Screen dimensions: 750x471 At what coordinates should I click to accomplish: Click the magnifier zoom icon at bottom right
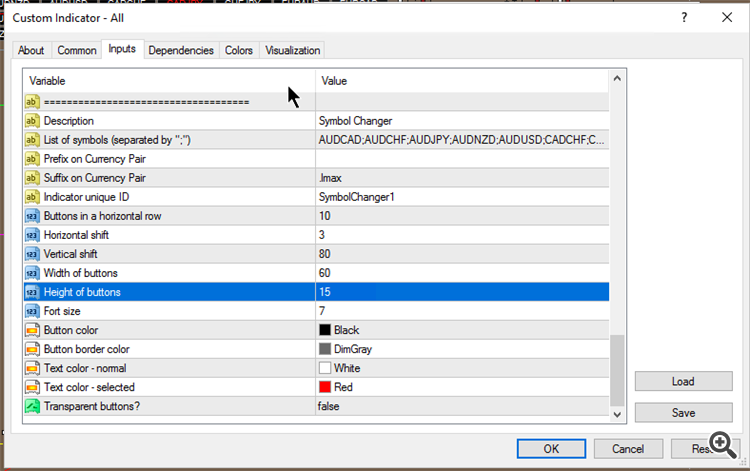click(x=723, y=445)
